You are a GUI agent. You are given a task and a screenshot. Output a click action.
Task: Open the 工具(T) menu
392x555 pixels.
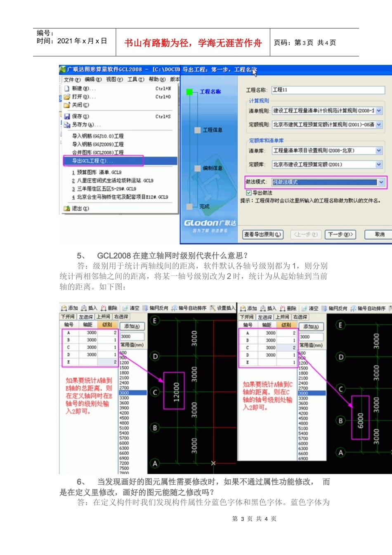136,80
